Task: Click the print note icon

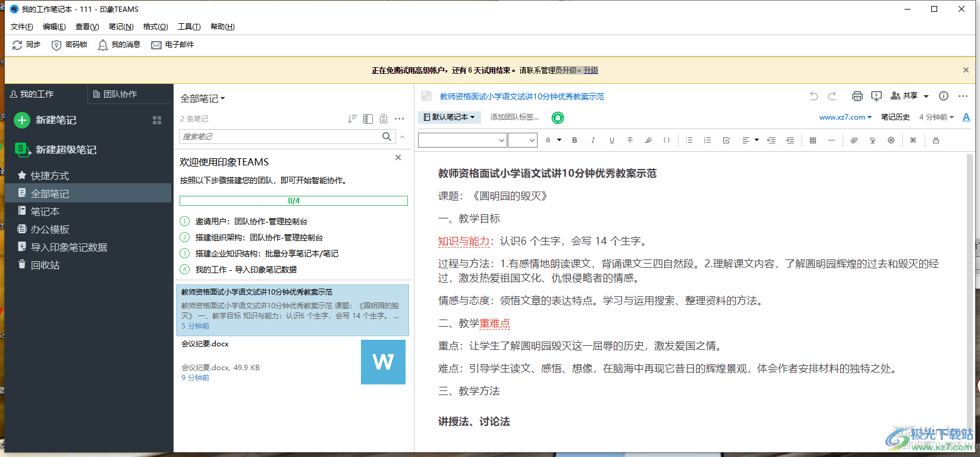Action: [857, 96]
